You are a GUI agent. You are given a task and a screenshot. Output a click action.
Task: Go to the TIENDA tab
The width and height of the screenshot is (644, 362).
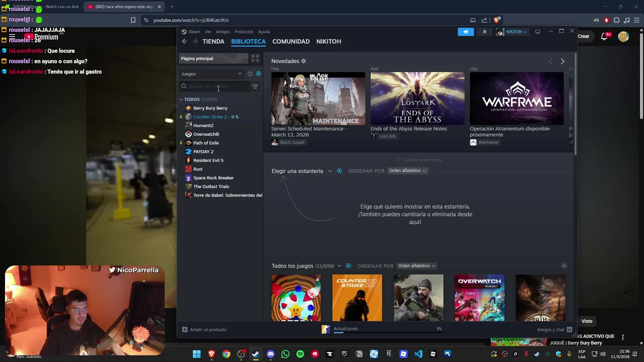tap(213, 41)
